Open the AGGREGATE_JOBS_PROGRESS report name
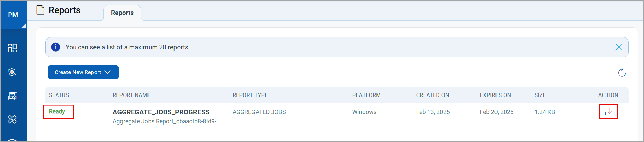 (161, 112)
